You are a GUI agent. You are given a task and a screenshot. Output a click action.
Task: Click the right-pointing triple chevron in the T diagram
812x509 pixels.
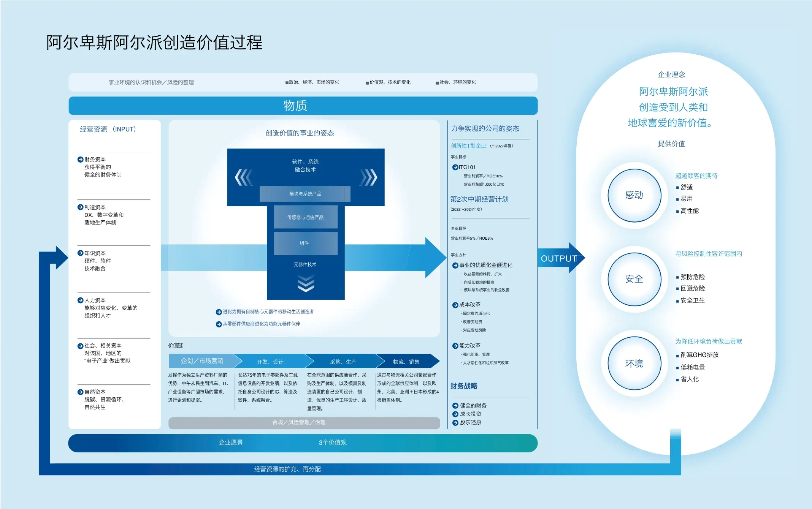pyautogui.click(x=368, y=177)
